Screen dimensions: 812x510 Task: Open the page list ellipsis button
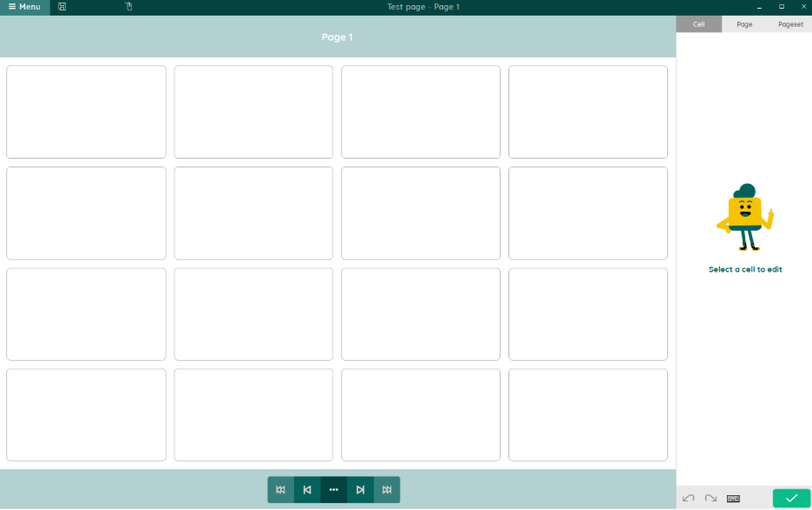tap(334, 490)
